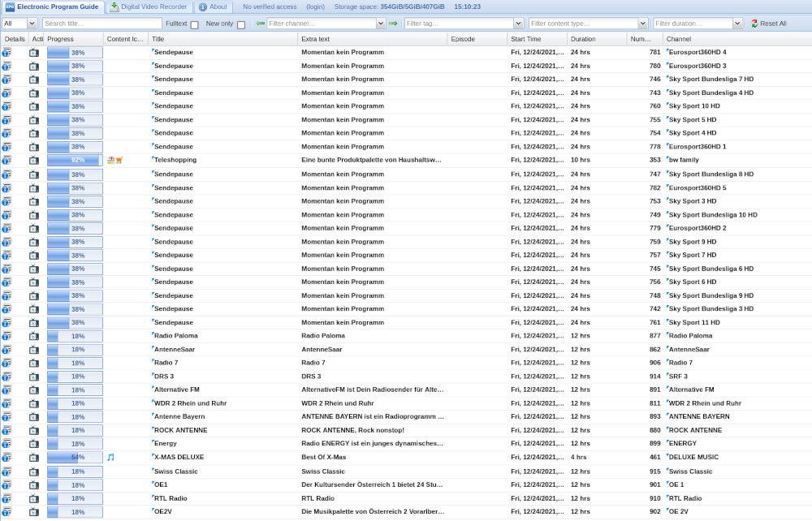This screenshot has width=812, height=521.
Task: Open details icon for the Eurosport360HD 4 row
Action: tap(6, 52)
